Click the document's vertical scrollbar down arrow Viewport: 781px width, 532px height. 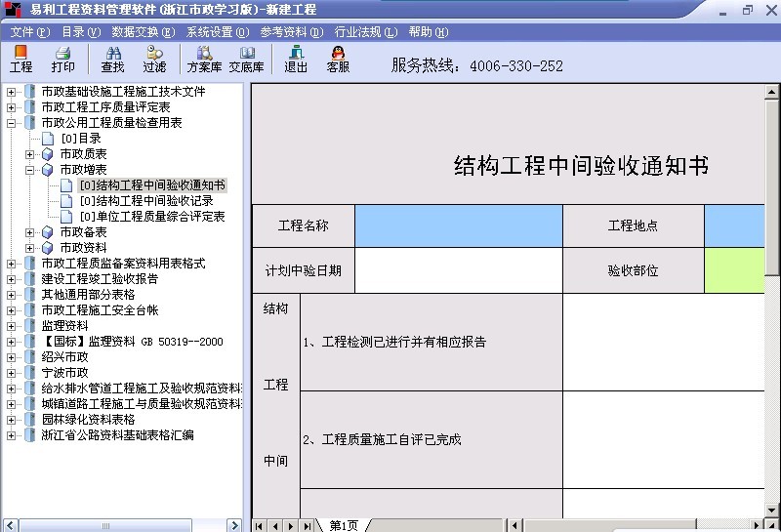(773, 511)
